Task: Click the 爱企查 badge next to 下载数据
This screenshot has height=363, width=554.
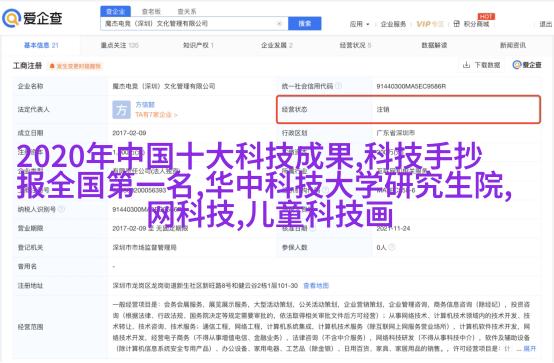Action: tap(527, 65)
